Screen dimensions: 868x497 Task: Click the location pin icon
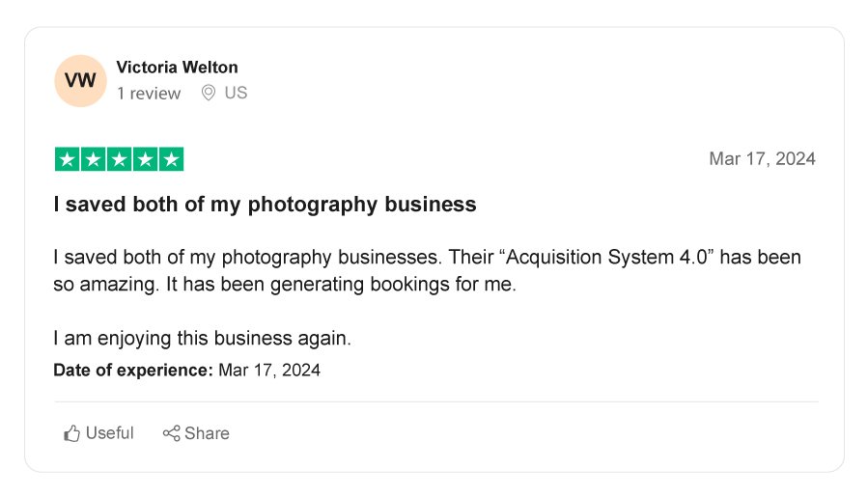pyautogui.click(x=208, y=93)
